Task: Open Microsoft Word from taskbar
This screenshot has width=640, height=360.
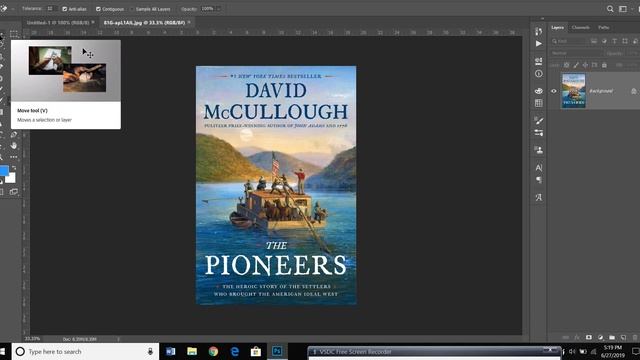Action: click(171, 351)
